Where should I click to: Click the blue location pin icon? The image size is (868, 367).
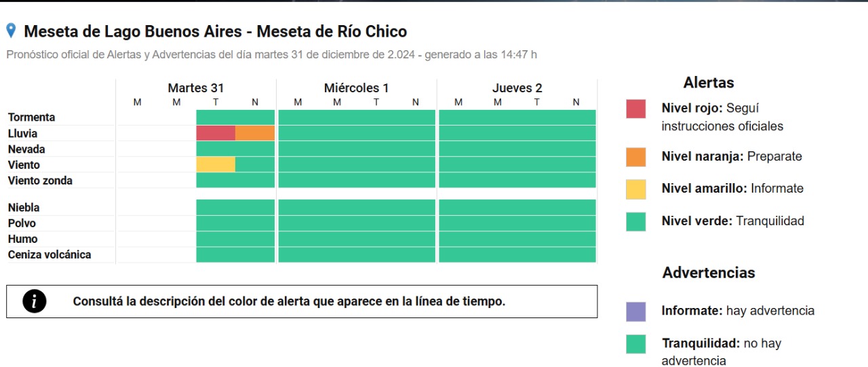(x=11, y=31)
